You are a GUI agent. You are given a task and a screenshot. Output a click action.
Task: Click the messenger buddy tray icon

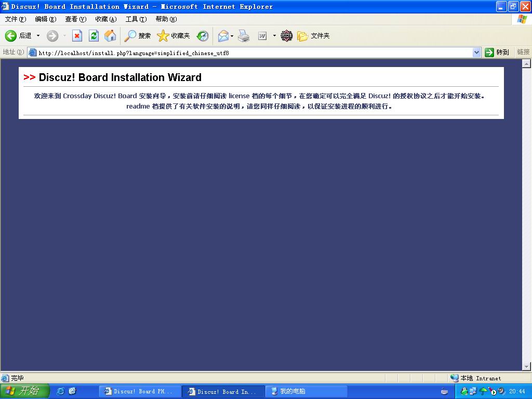pos(464,392)
